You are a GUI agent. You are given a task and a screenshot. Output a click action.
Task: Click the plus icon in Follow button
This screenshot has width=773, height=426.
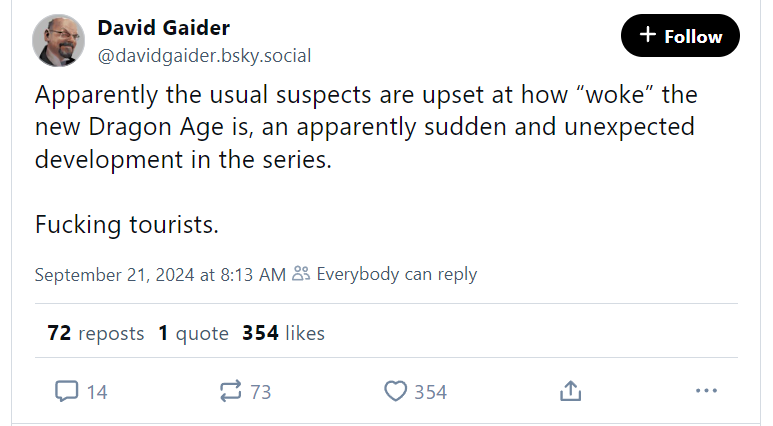click(647, 36)
